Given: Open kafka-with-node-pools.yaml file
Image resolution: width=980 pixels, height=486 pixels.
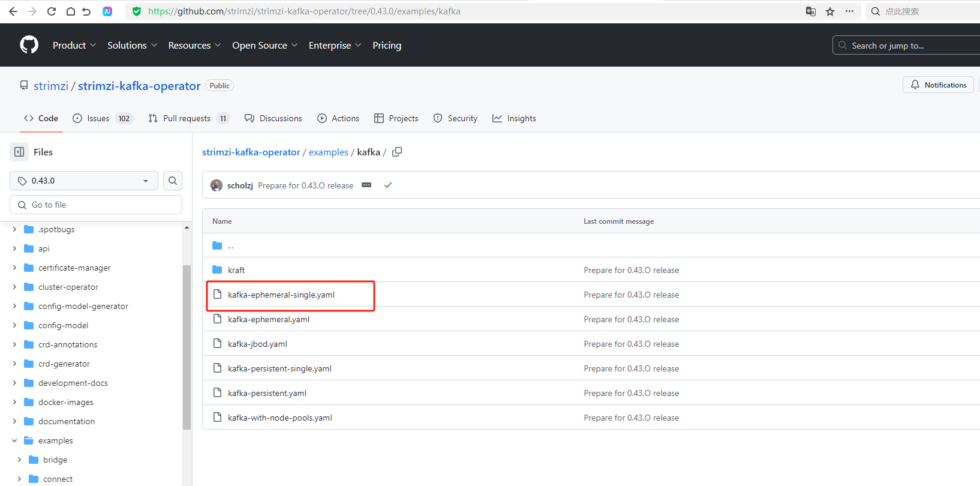Looking at the screenshot, I should [x=280, y=418].
